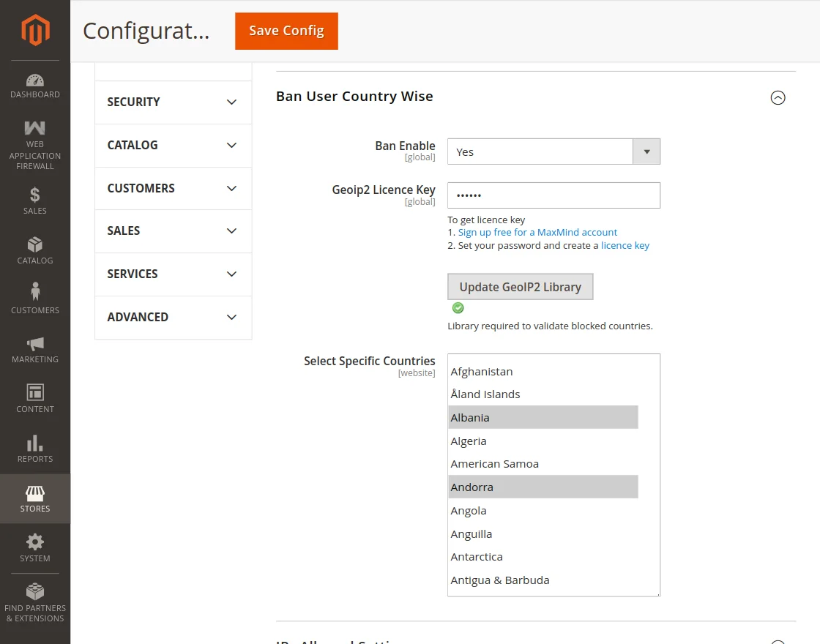
Task: Open the Sales dollar icon
Action: [x=35, y=195]
